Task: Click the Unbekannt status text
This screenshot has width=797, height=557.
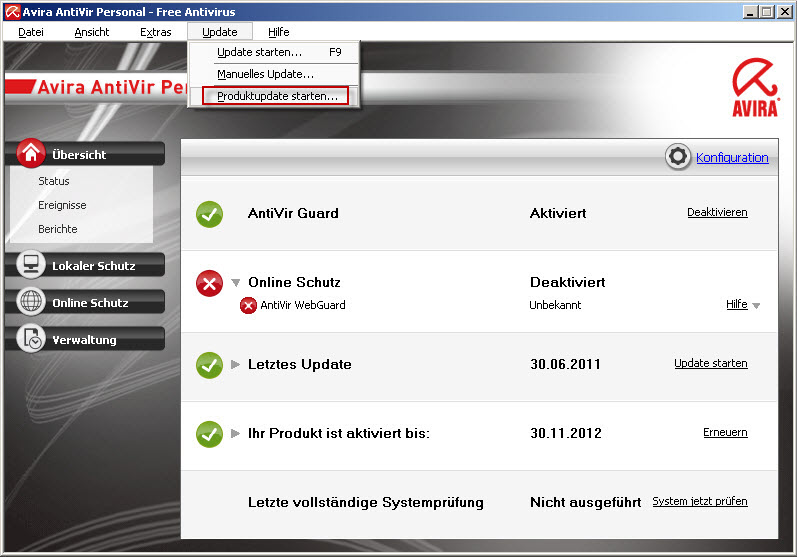Action: click(x=555, y=305)
